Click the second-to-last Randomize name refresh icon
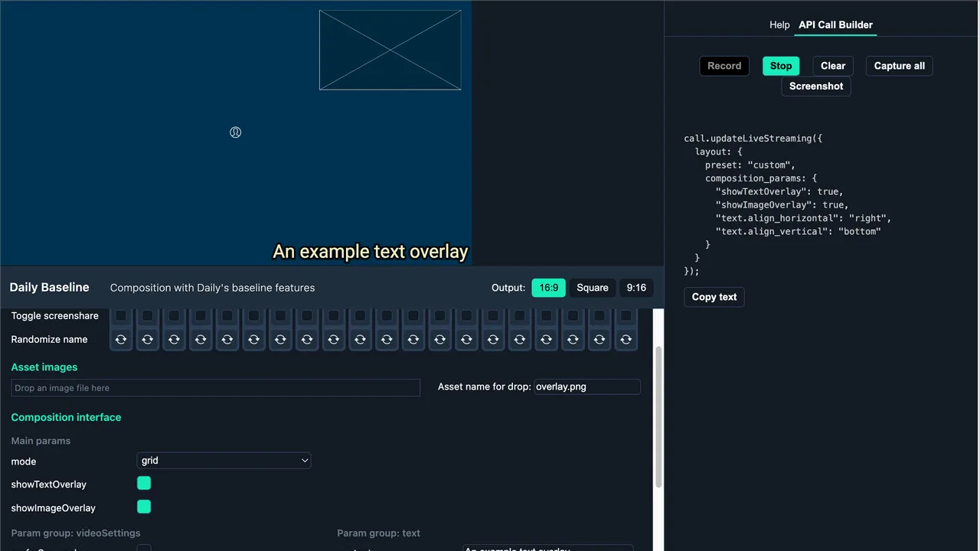Image resolution: width=980 pixels, height=551 pixels. pyautogui.click(x=599, y=339)
